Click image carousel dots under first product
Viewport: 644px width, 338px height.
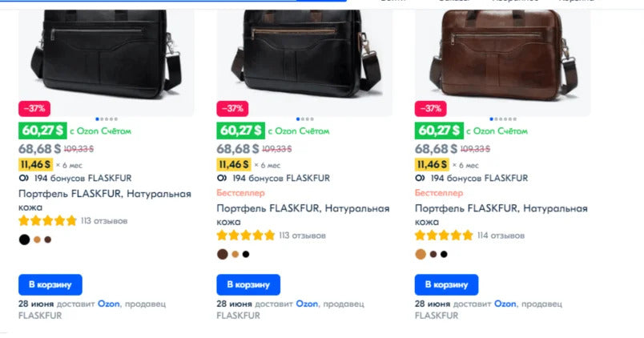107,119
